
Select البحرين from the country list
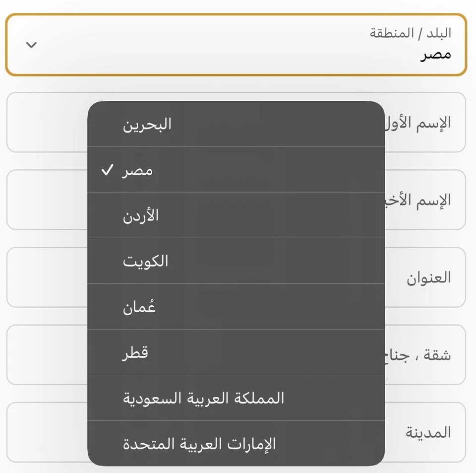click(236, 124)
